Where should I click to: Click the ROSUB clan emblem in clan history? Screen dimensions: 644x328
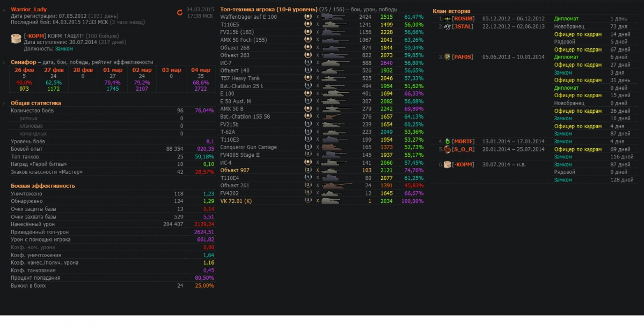point(447,19)
